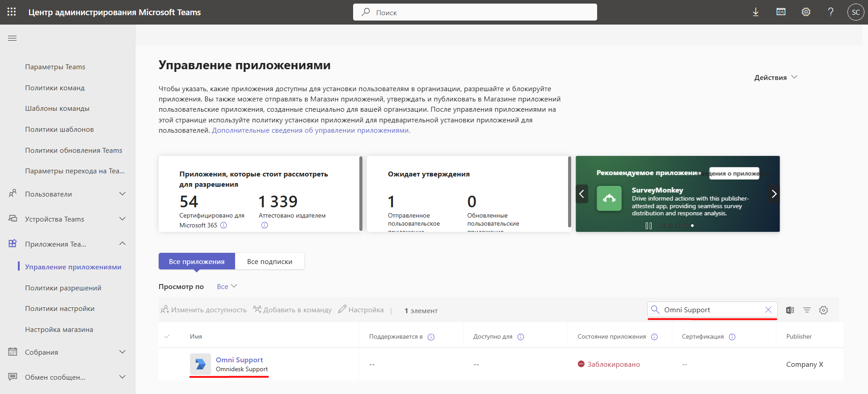Image resolution: width=868 pixels, height=394 pixels.
Task: Clear the Omni Support search text
Action: (x=768, y=310)
